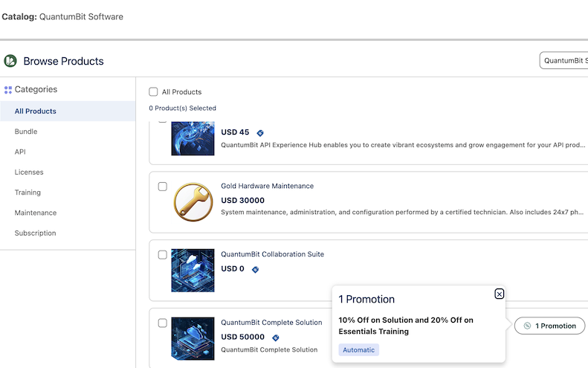Click the 'USD 50000' price
This screenshot has height=368, width=588.
tap(242, 337)
